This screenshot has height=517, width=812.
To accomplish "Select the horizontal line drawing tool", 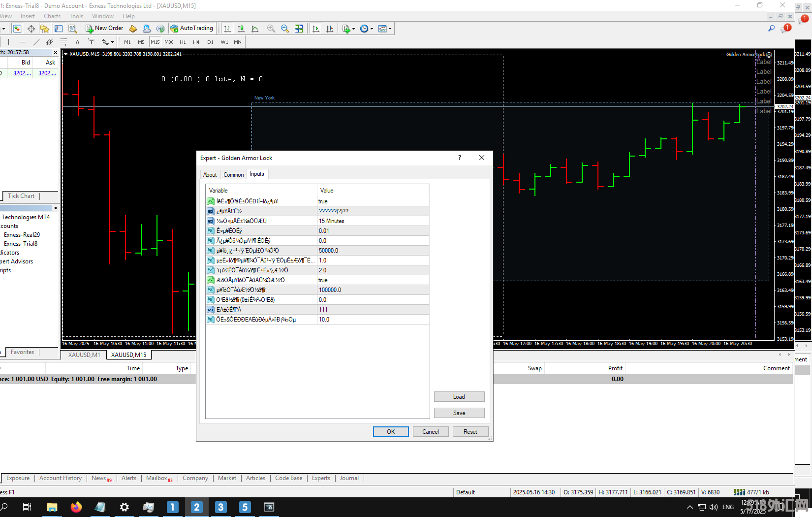I will [x=22, y=42].
